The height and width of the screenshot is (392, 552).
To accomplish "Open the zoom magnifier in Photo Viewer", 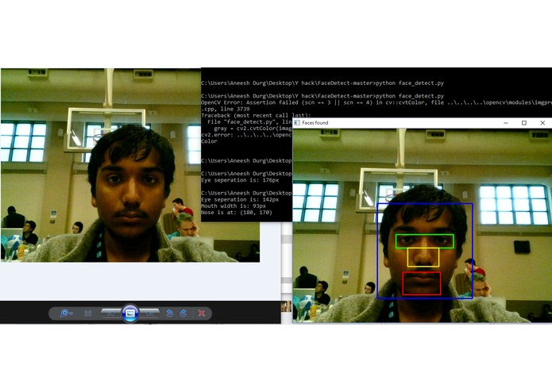I will pos(66,313).
